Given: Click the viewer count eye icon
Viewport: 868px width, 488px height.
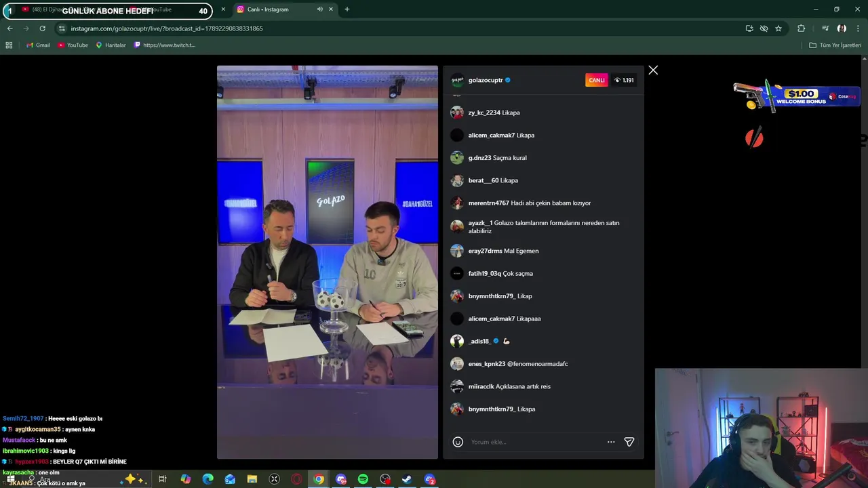Looking at the screenshot, I should click(617, 80).
